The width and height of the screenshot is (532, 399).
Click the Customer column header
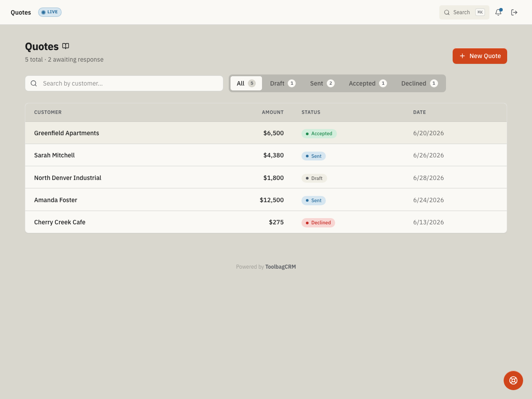tap(48, 112)
